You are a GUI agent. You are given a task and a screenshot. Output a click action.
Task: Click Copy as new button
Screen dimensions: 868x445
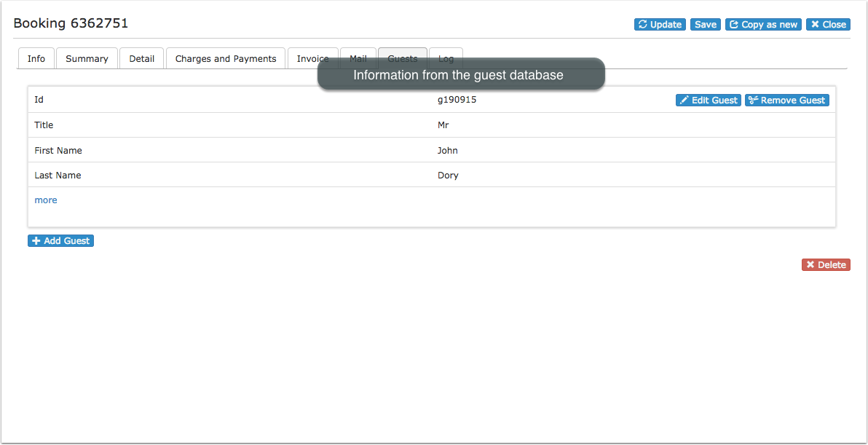click(763, 24)
